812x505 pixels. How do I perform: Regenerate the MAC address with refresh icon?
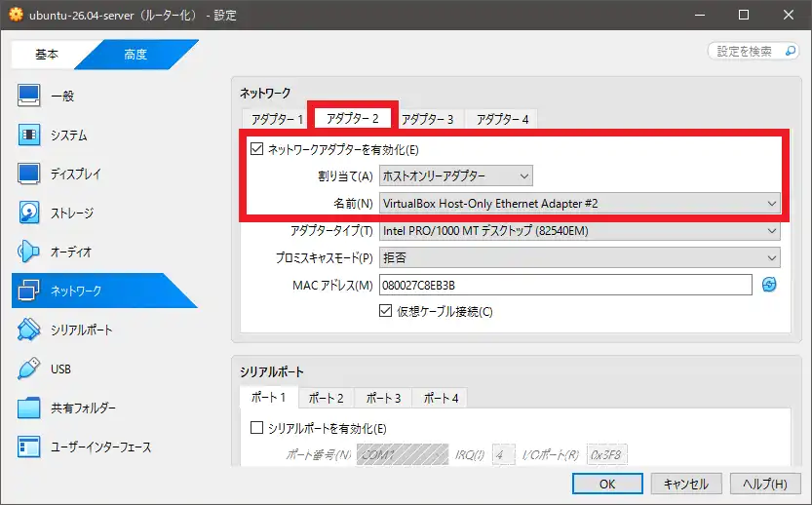click(x=769, y=285)
